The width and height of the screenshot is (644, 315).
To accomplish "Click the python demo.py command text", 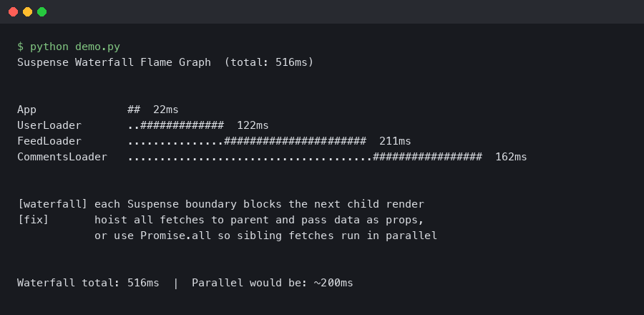I will [75, 47].
